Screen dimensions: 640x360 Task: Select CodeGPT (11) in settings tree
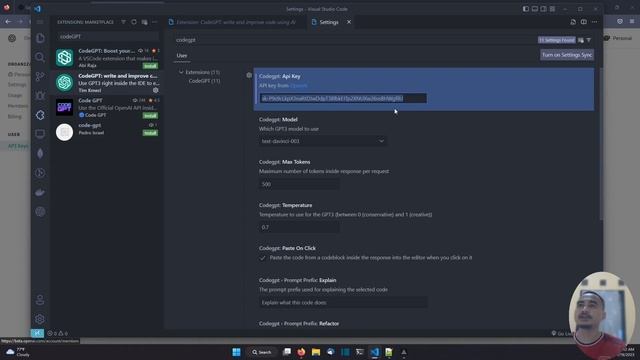204,81
